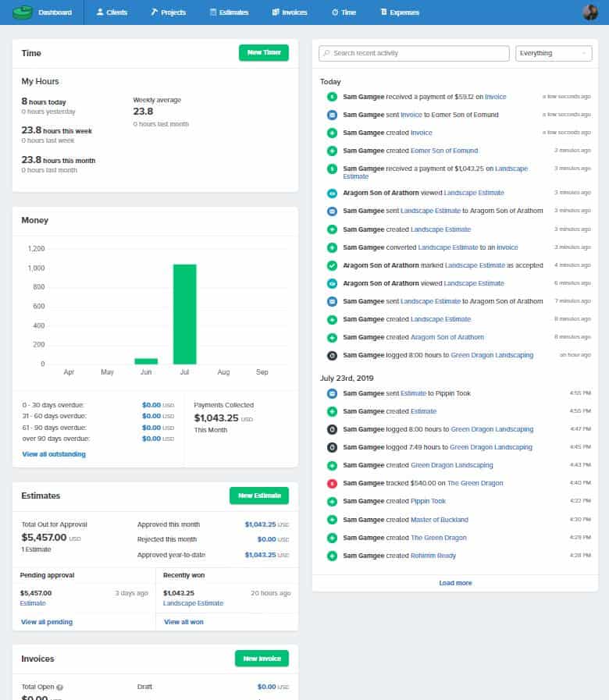Open the Projects menu
Image resolution: width=609 pixels, height=700 pixels.
(x=168, y=12)
